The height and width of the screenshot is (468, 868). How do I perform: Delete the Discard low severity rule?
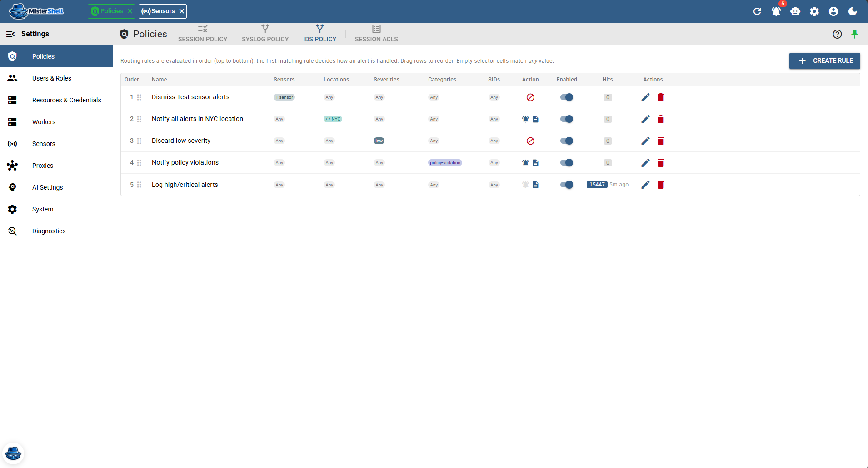pyautogui.click(x=661, y=141)
